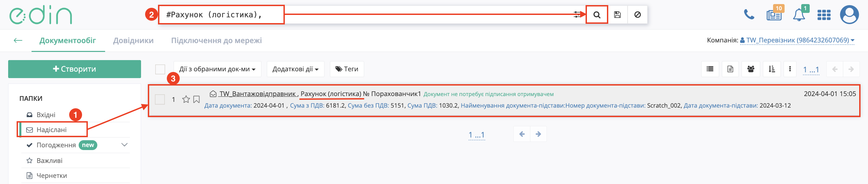Open user profile avatar
868x184 pixels.
pyautogui.click(x=849, y=15)
